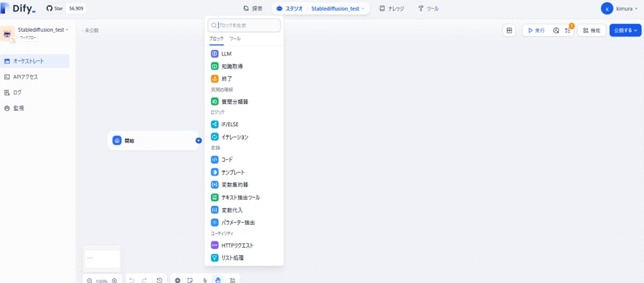This screenshot has width=644, height=283.
Task: Open the checklist icon with badge
Action: [x=568, y=31]
